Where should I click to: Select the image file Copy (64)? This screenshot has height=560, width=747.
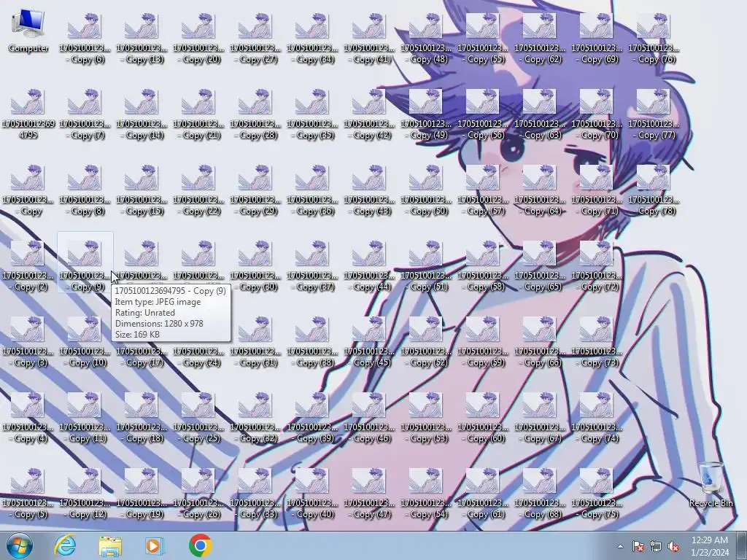tap(540, 190)
